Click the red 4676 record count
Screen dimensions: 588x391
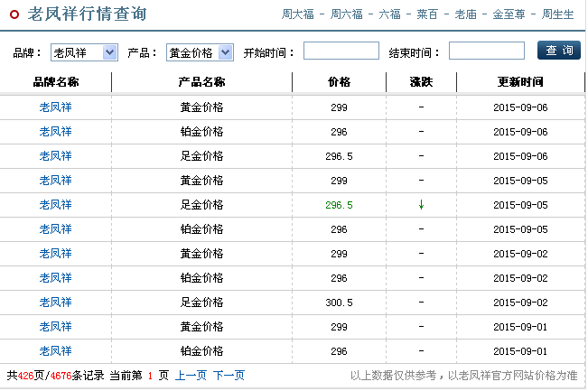coord(61,376)
